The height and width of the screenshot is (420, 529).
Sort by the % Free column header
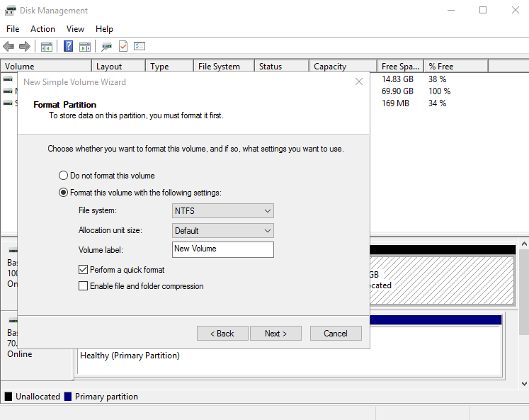(456, 66)
